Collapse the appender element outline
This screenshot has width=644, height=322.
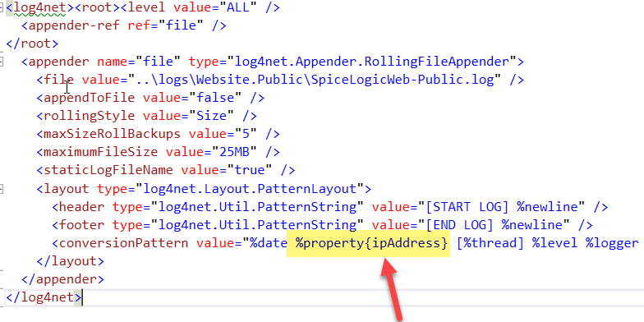click(2, 62)
